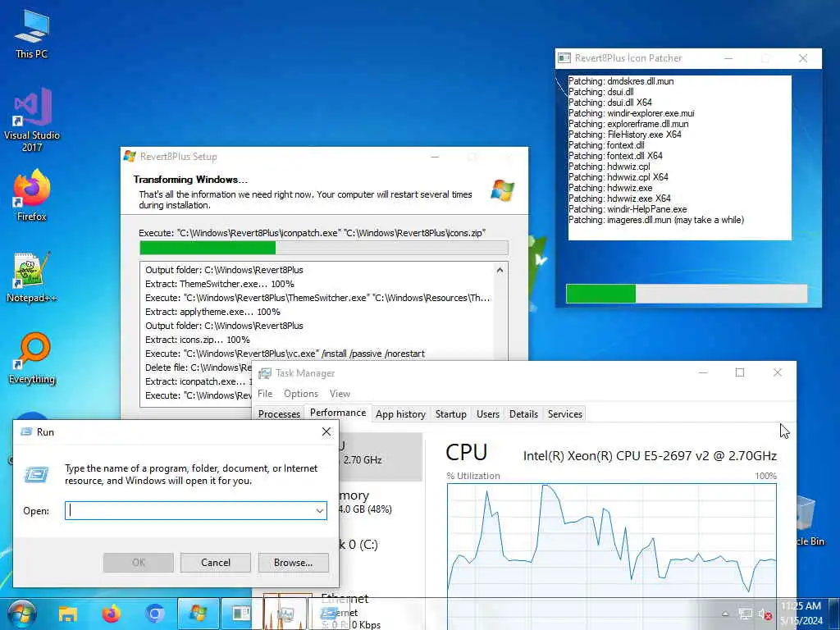Screen dimensions: 840x630
Task: Click the Revert8Plus Setup title bar icon
Action: click(130, 157)
